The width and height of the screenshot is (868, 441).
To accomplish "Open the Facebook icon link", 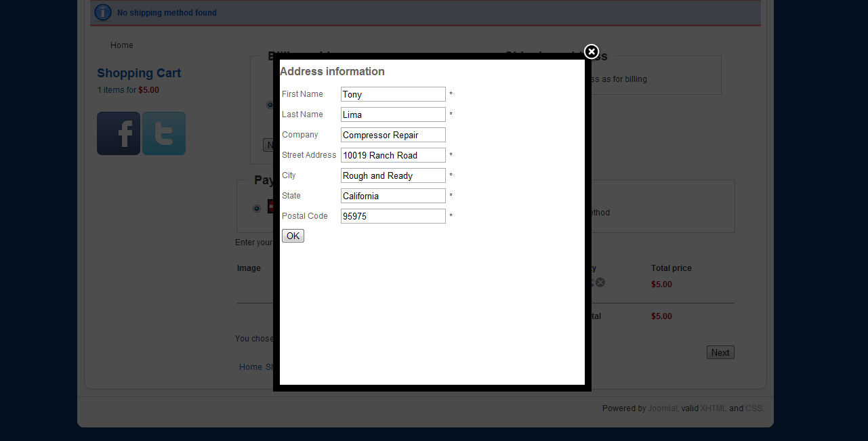I will tap(119, 133).
